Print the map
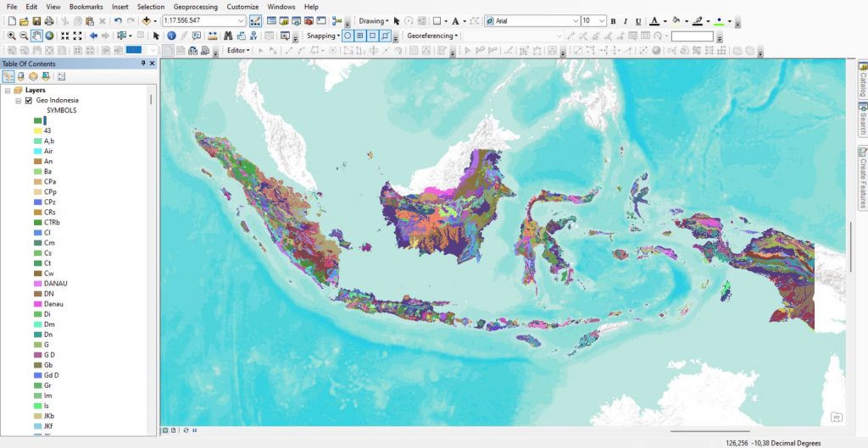 48,21
